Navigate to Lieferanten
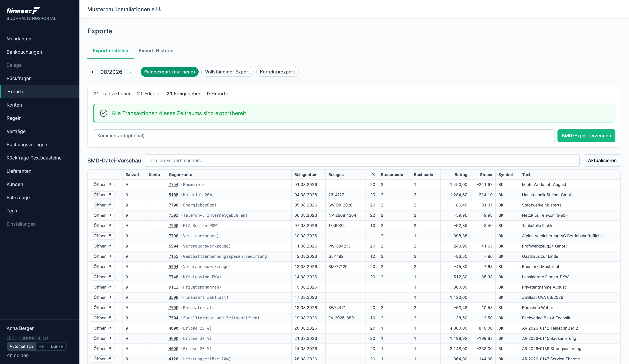Viewport: 629px width, 364px height. click(40, 171)
